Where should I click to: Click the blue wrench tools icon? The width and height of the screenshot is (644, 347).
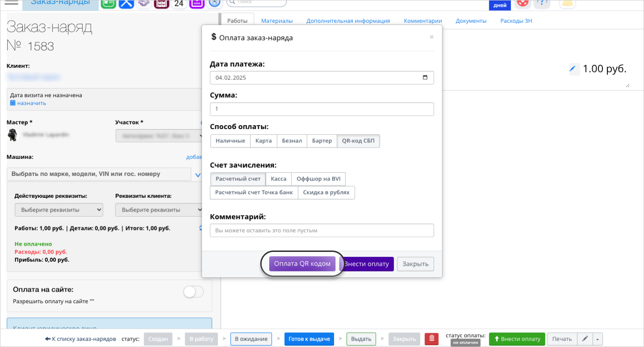click(127, 4)
